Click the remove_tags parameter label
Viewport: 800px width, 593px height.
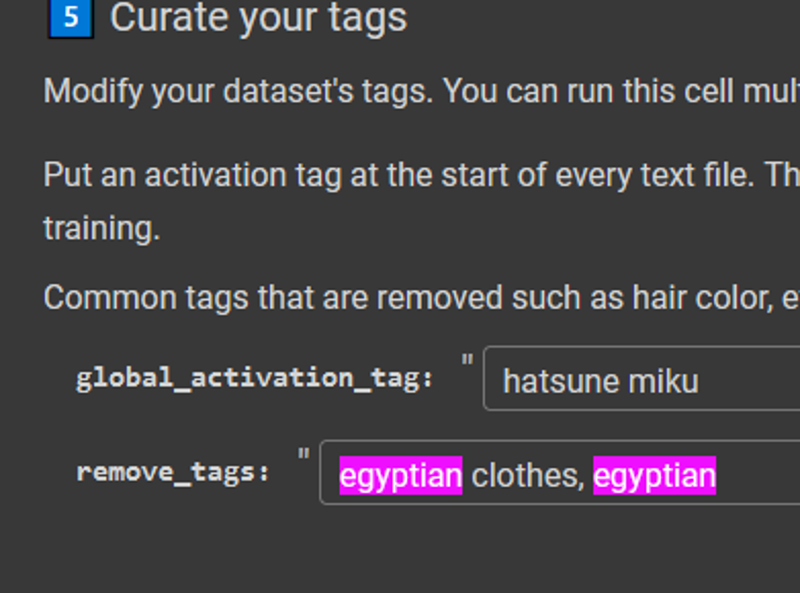(172, 473)
